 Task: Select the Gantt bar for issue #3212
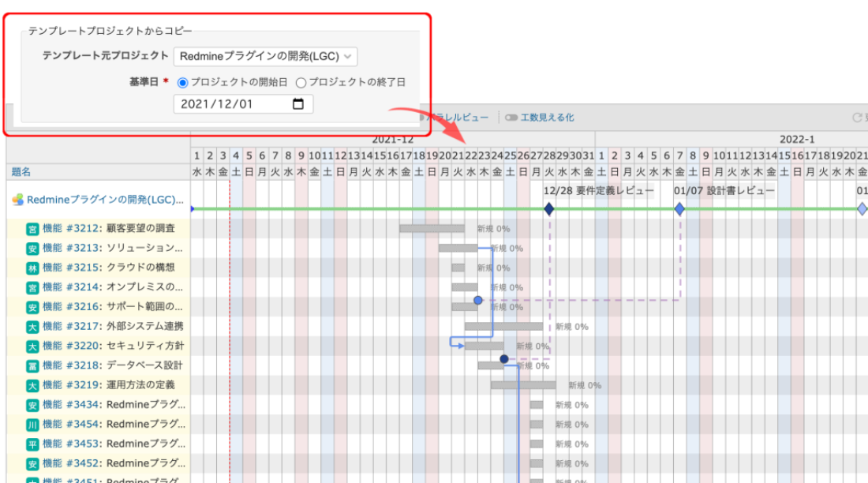pos(432,228)
